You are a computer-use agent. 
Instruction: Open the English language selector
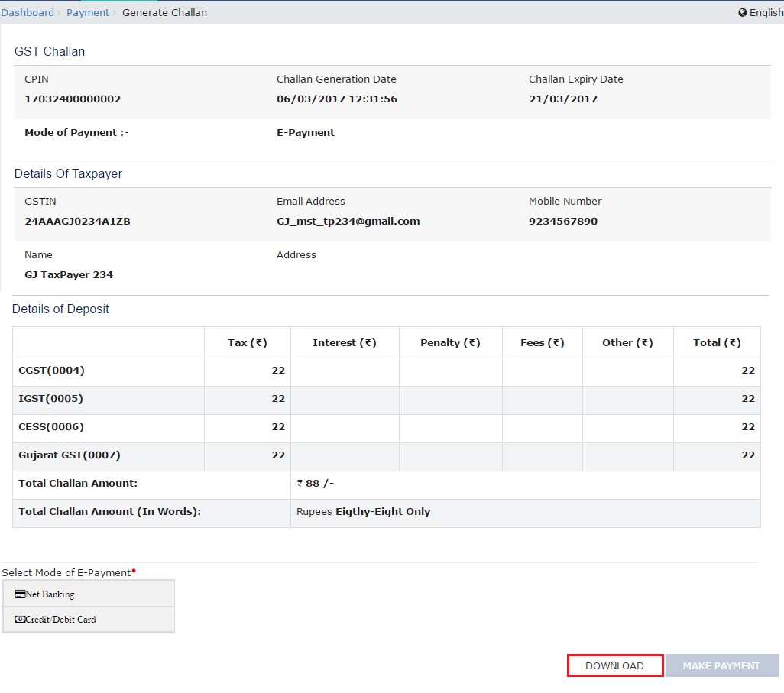click(760, 12)
